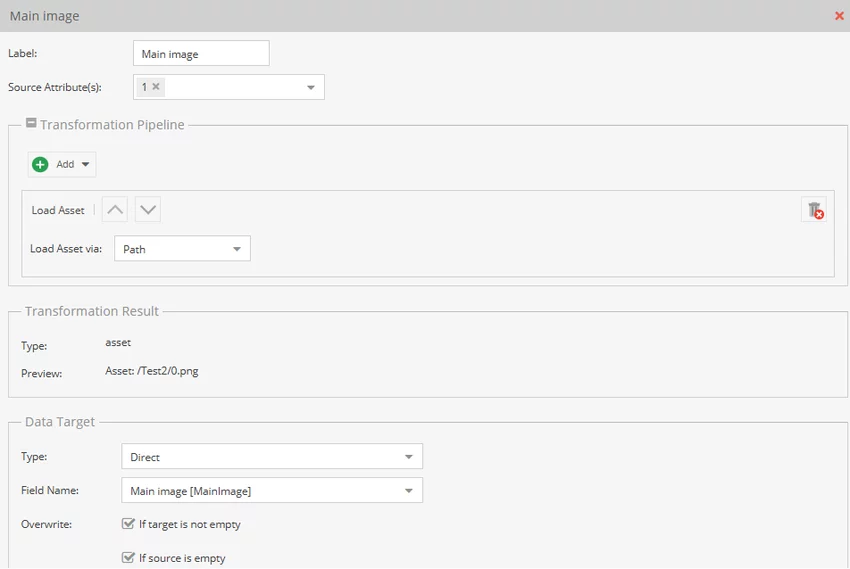The width and height of the screenshot is (850, 569).
Task: Click the Load Asset step title
Action: coord(58,210)
